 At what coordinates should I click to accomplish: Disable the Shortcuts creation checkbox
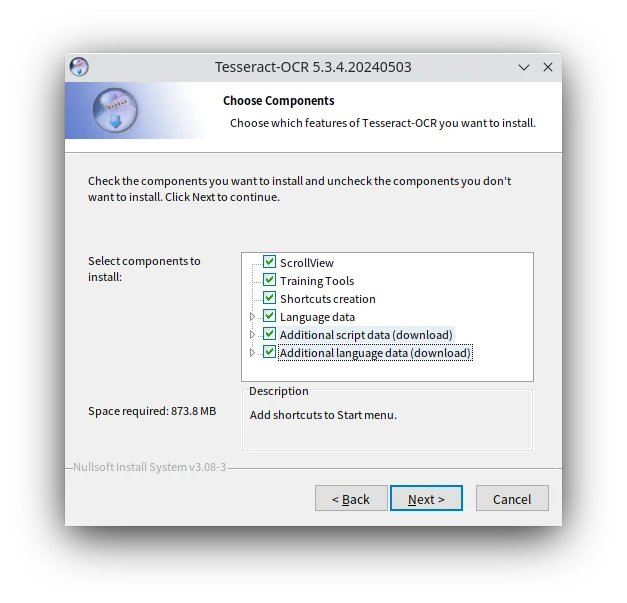click(x=270, y=298)
